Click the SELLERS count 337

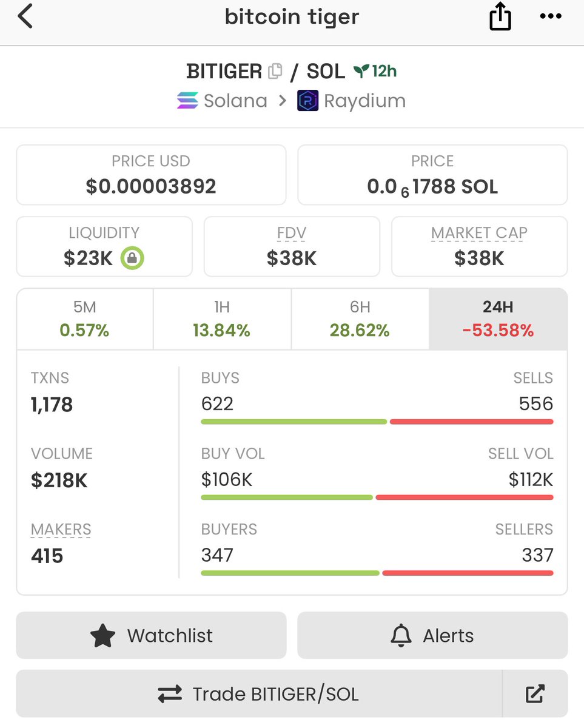click(x=537, y=555)
